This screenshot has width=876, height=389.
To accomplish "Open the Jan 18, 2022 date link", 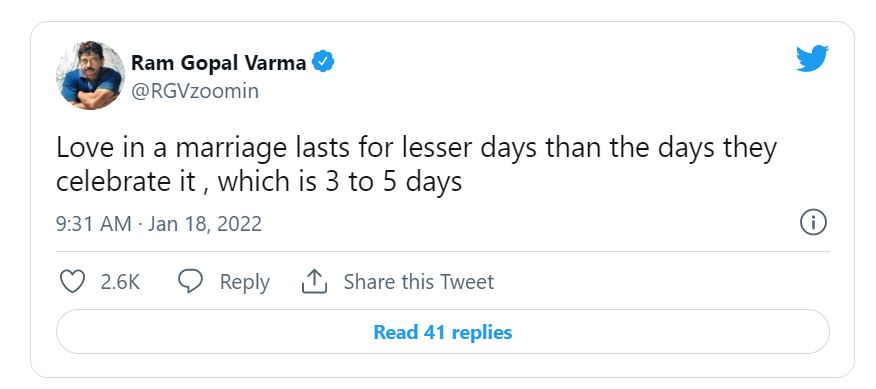I will pyautogui.click(x=204, y=224).
